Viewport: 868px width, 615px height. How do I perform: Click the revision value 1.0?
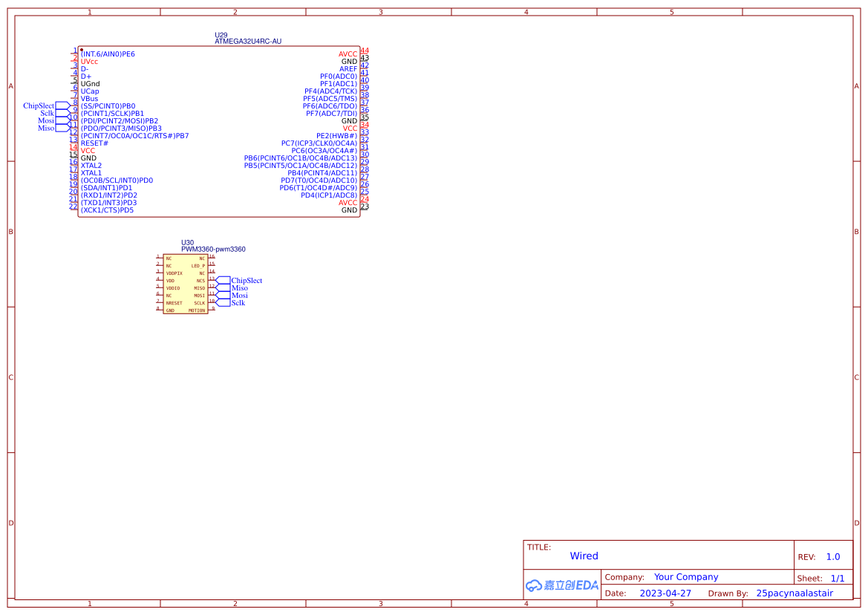[833, 557]
